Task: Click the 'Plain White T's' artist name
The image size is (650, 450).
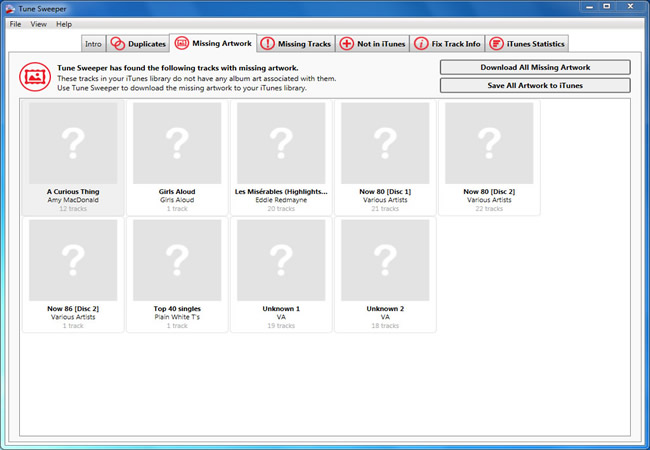Action: pos(177,317)
